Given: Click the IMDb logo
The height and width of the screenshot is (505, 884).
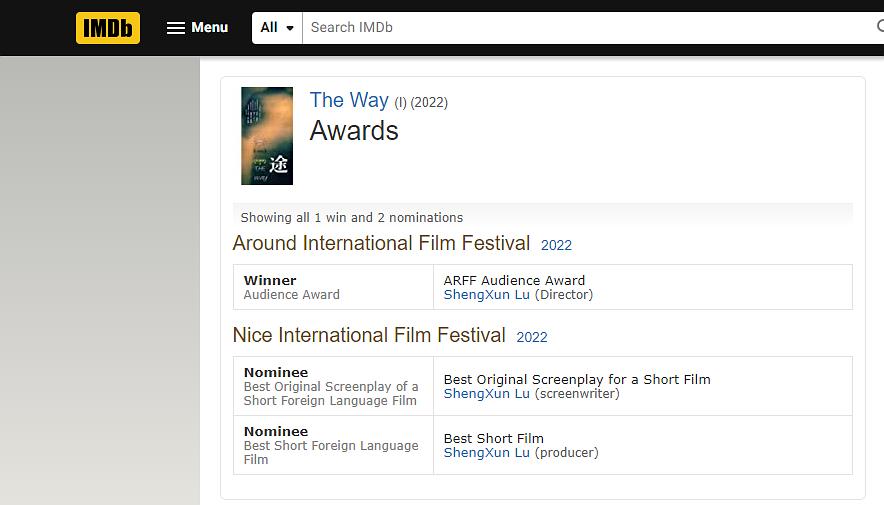Looking at the screenshot, I should [108, 28].
